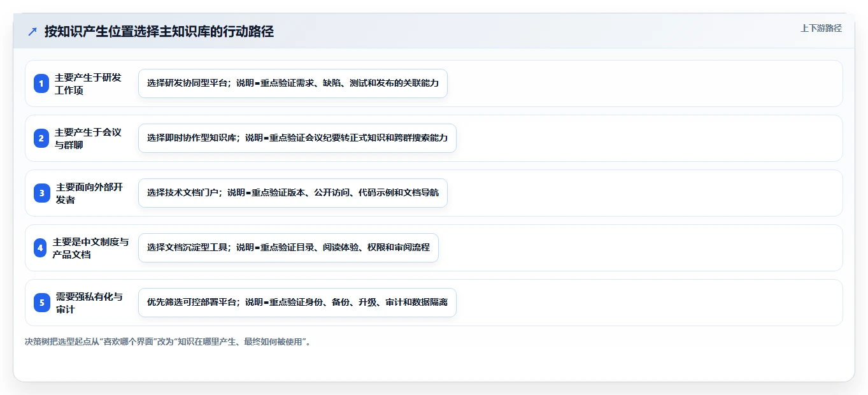Click step number badge 4
Image resolution: width=868 pixels, height=395 pixels.
(40, 248)
